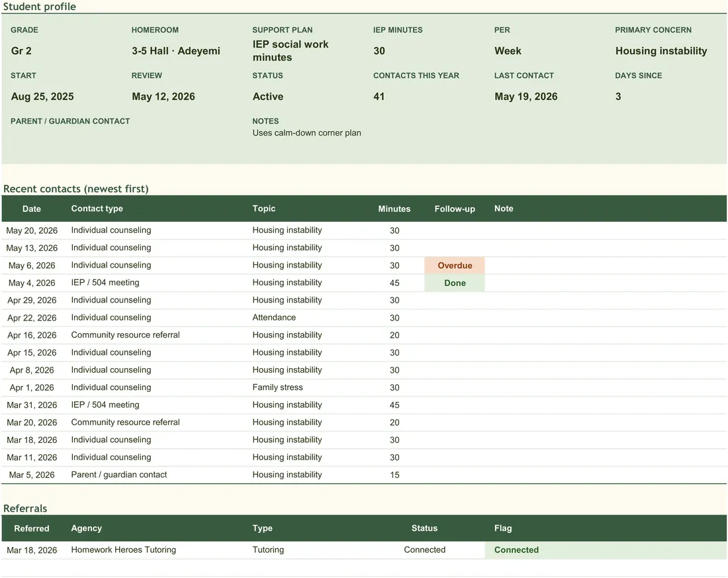Click 'Community resource referral' in Mar 20 row
This screenshot has width=728, height=578.
(125, 422)
